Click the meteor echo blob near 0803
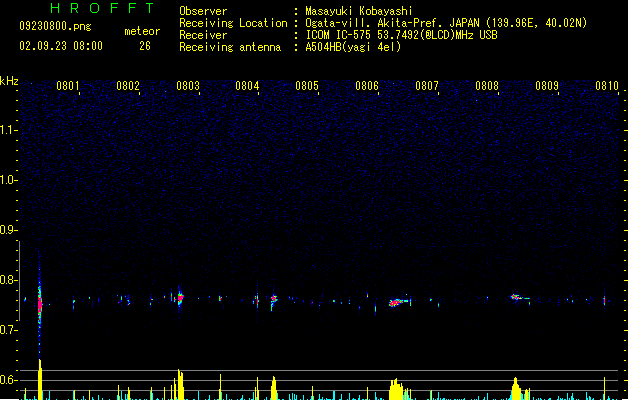Viewport: 629px width, 400px height. click(x=181, y=298)
